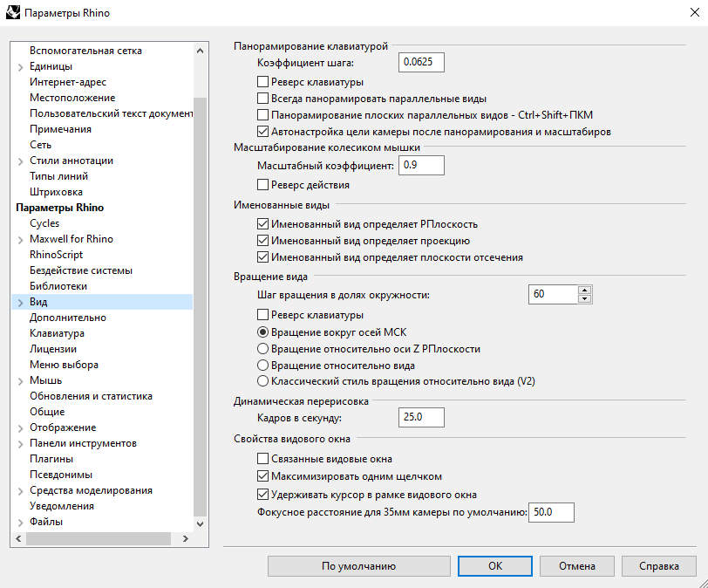Expand the Стили аннотации node arrow
Viewport: 708px width, 588px height.
(20, 161)
